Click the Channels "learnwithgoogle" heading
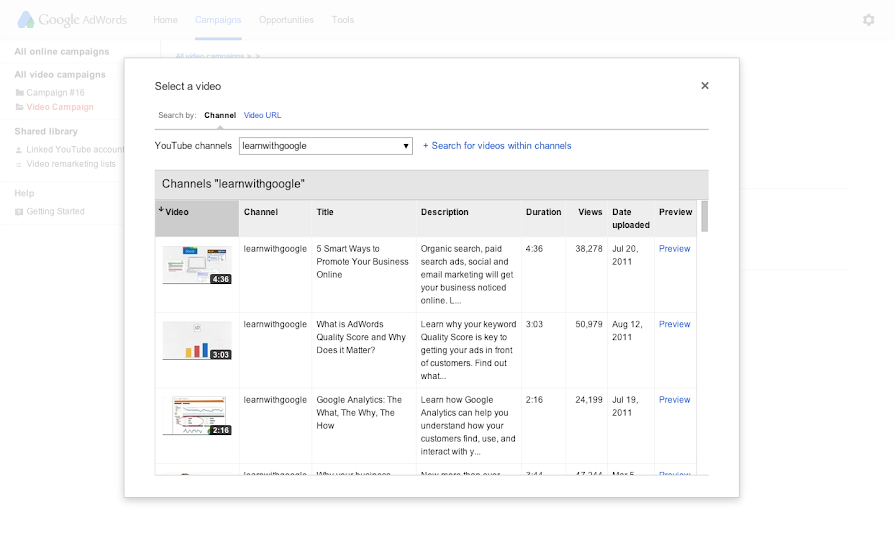The width and height of the screenshot is (895, 556). pos(233,184)
